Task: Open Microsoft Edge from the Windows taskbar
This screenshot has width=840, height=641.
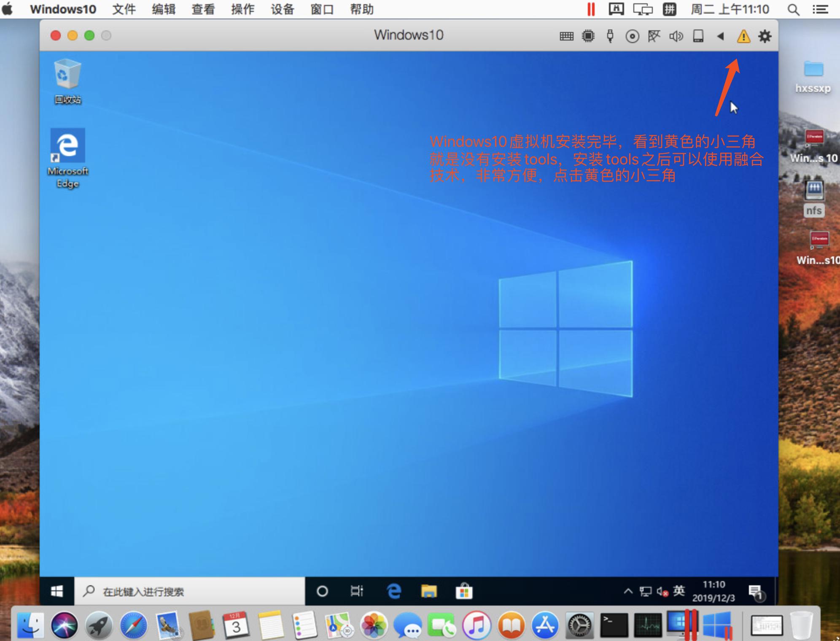Action: [x=393, y=591]
